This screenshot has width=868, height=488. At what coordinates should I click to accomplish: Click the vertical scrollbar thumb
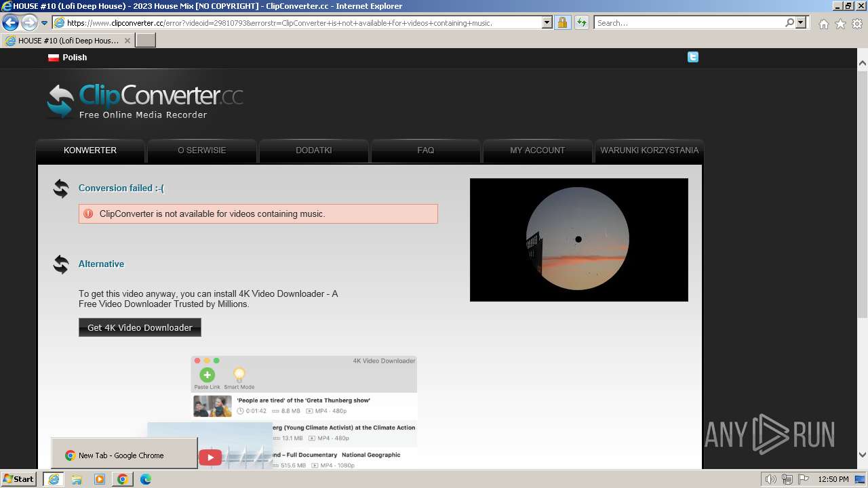pos(862,194)
